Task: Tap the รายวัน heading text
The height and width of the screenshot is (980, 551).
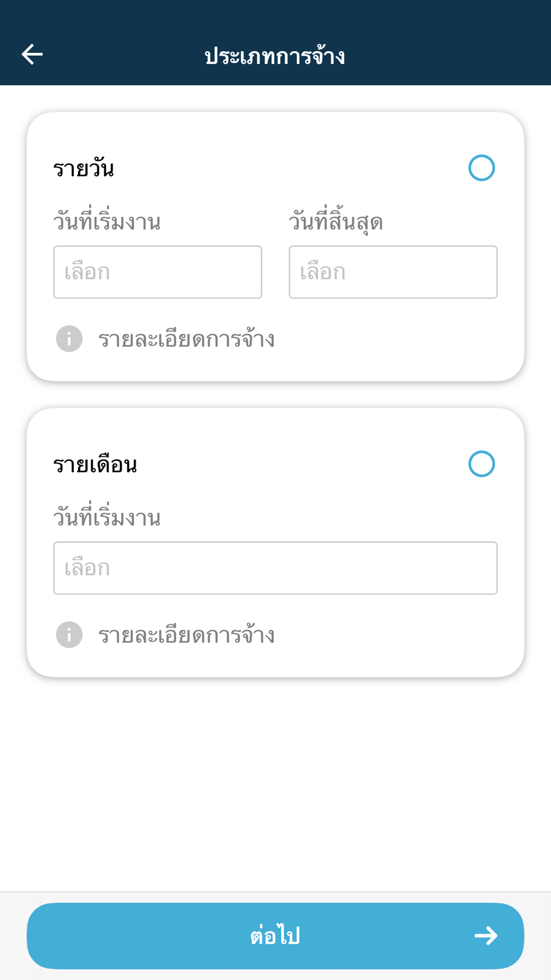Action: click(x=84, y=168)
